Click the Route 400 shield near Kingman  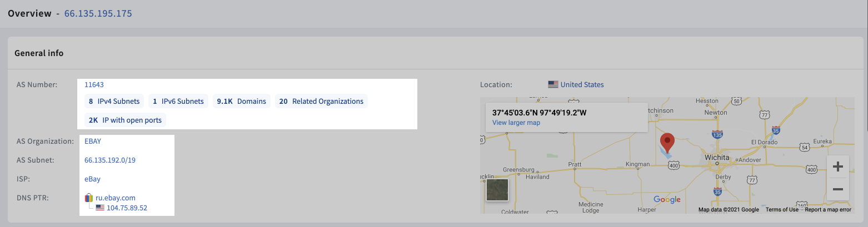point(674,165)
